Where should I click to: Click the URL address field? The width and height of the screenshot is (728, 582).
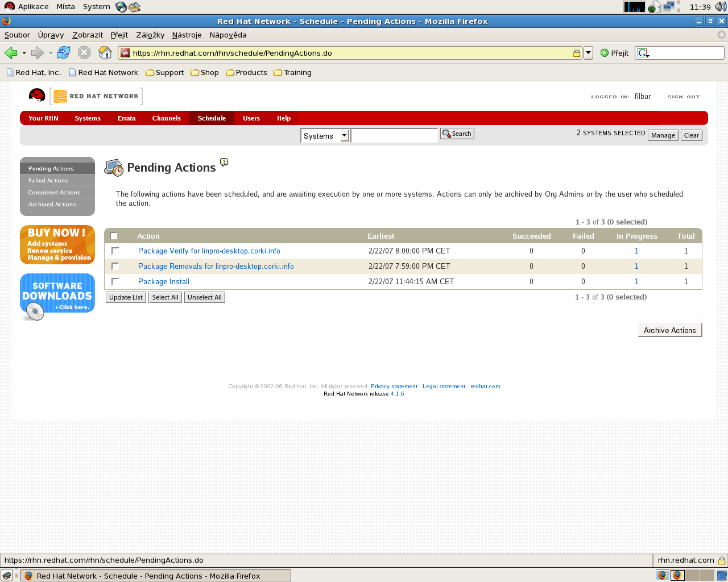click(351, 53)
